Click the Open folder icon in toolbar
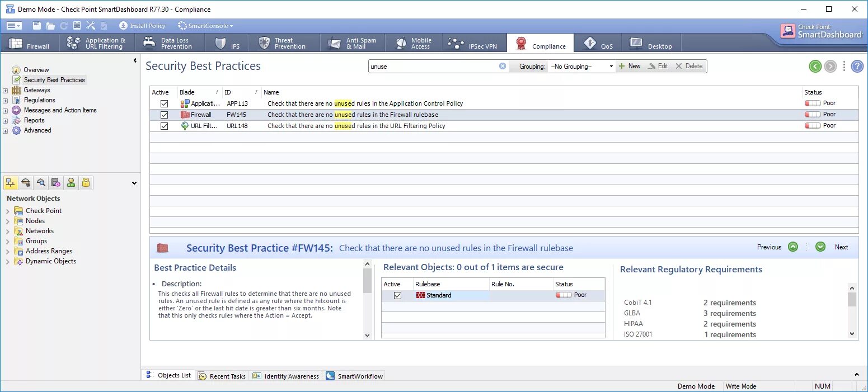This screenshot has width=868, height=392. click(50, 26)
